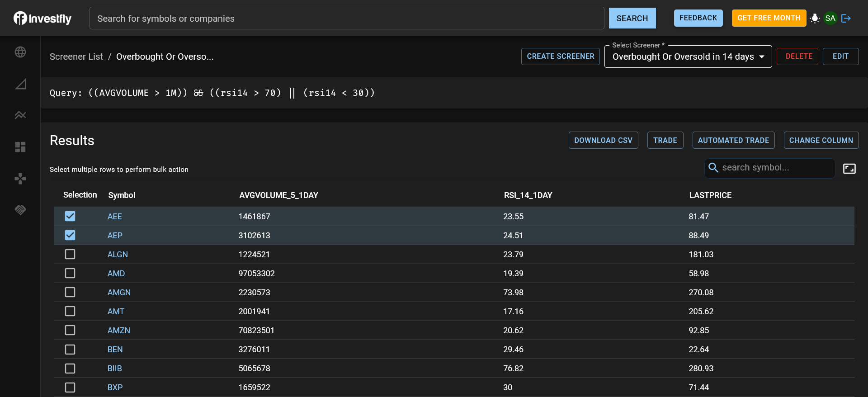Focus the search symbol filter field
The image size is (868, 397).
(769, 168)
